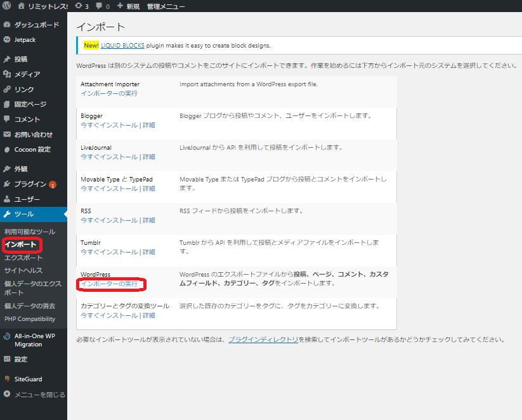Viewport: 522px width, 420px height.
Task: View 詳細 for the Tumblr importer
Action: (x=148, y=252)
